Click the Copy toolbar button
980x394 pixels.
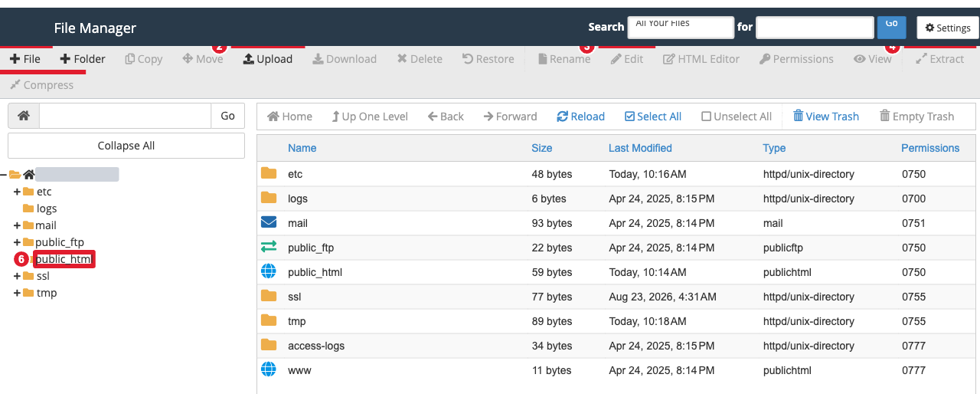coord(144,59)
